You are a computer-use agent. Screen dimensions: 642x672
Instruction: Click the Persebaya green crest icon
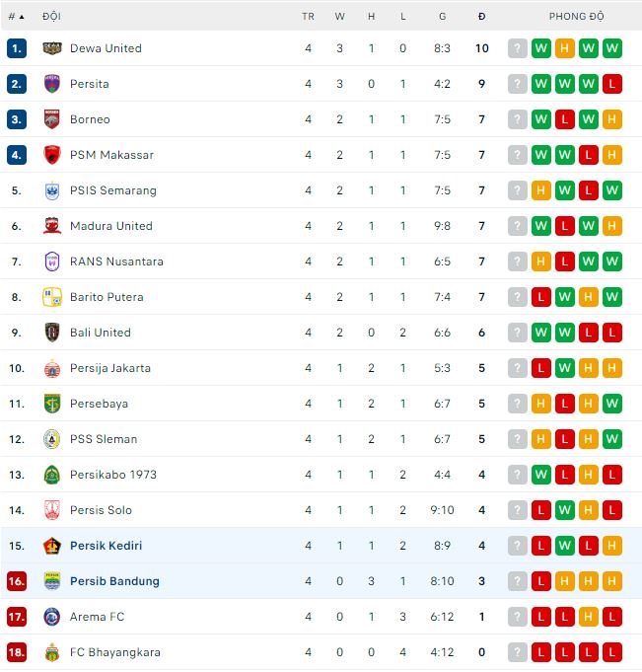(x=52, y=404)
